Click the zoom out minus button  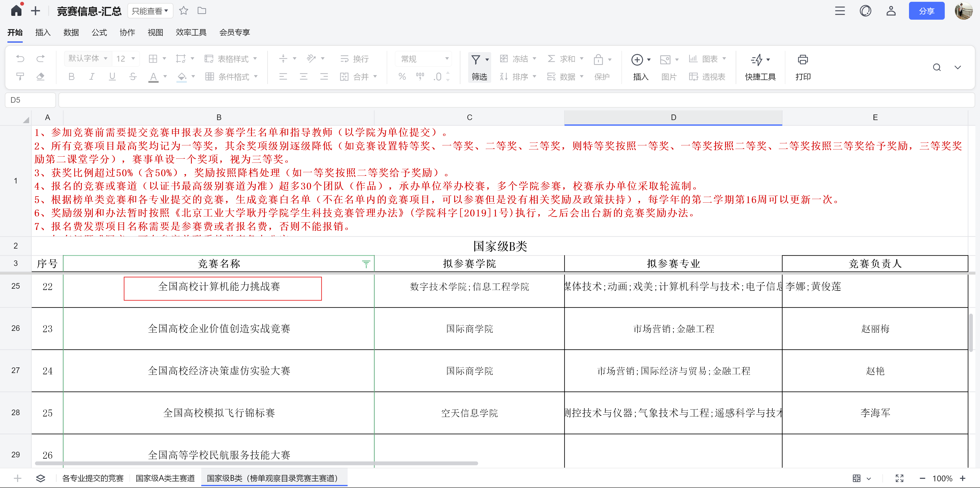pos(923,479)
